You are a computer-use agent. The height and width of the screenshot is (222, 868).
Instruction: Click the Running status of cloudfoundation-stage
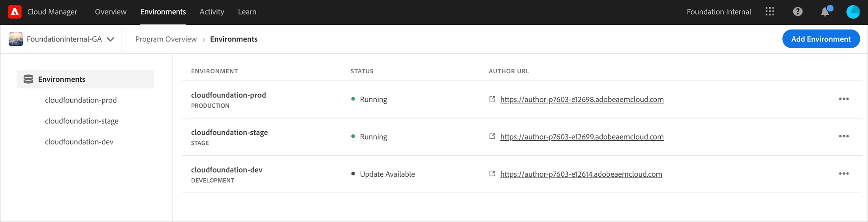pyautogui.click(x=374, y=137)
